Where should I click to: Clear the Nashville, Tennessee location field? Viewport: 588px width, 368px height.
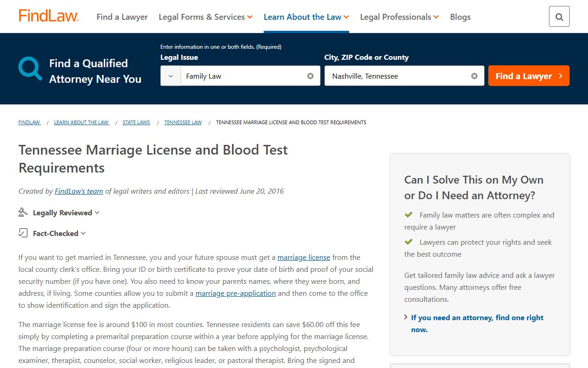pyautogui.click(x=474, y=76)
